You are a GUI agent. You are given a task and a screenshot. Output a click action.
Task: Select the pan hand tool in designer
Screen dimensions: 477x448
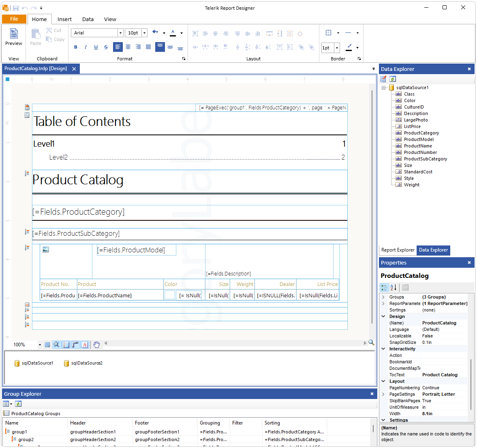click(96, 345)
